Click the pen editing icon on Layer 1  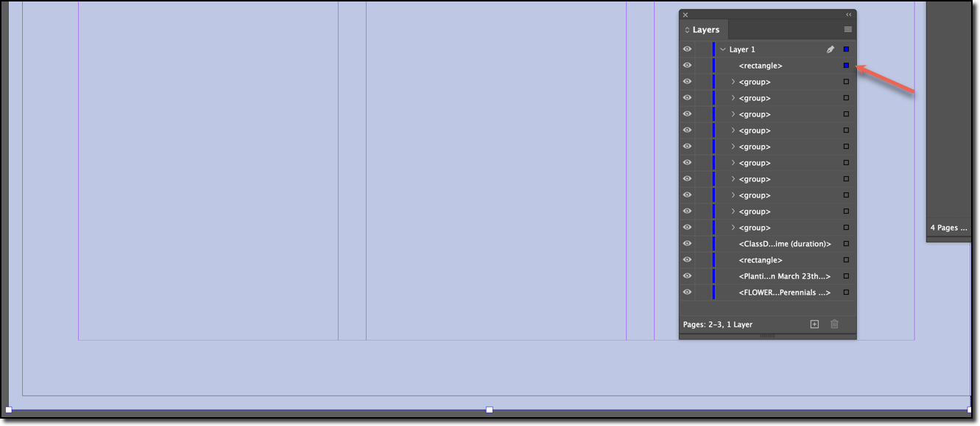[831, 49]
